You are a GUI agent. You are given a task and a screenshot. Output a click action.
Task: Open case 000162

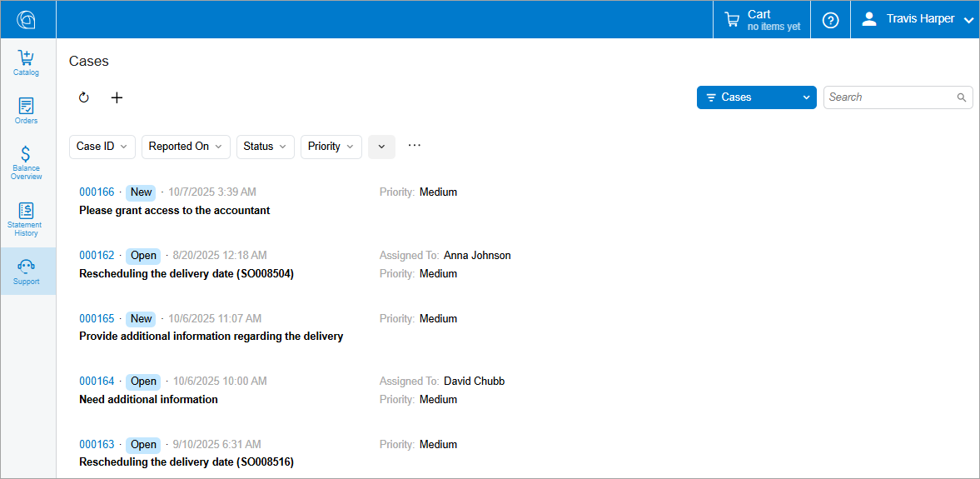[97, 255]
